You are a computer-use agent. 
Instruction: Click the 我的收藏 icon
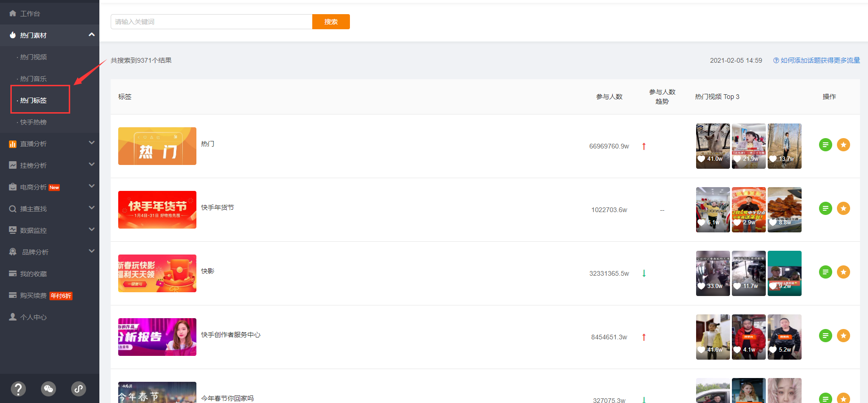point(13,274)
